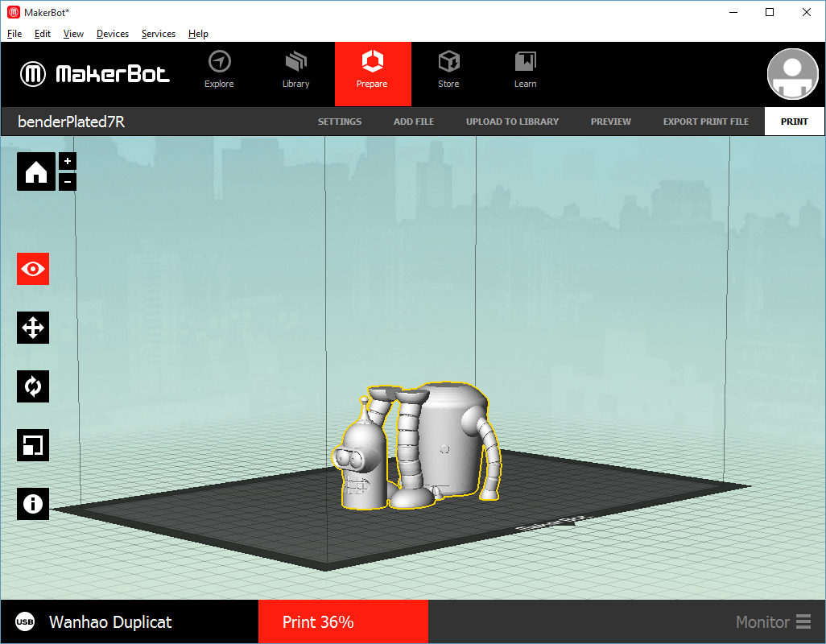Open the File menu
826x644 pixels.
(x=14, y=34)
